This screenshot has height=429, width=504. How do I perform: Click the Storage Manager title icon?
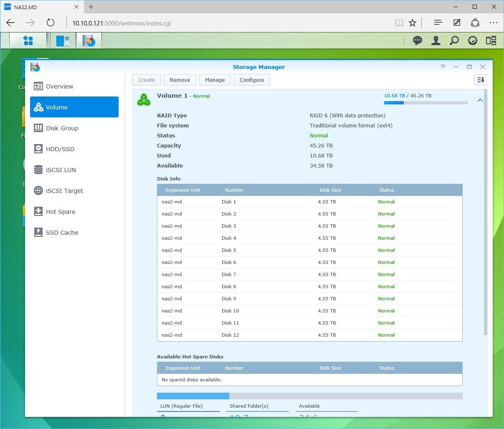click(x=35, y=67)
